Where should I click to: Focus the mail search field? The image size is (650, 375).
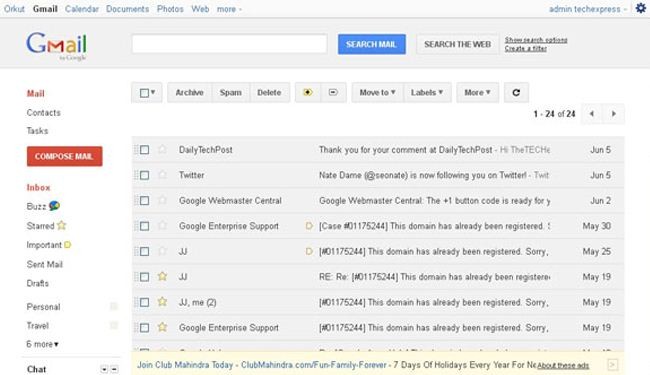229,44
